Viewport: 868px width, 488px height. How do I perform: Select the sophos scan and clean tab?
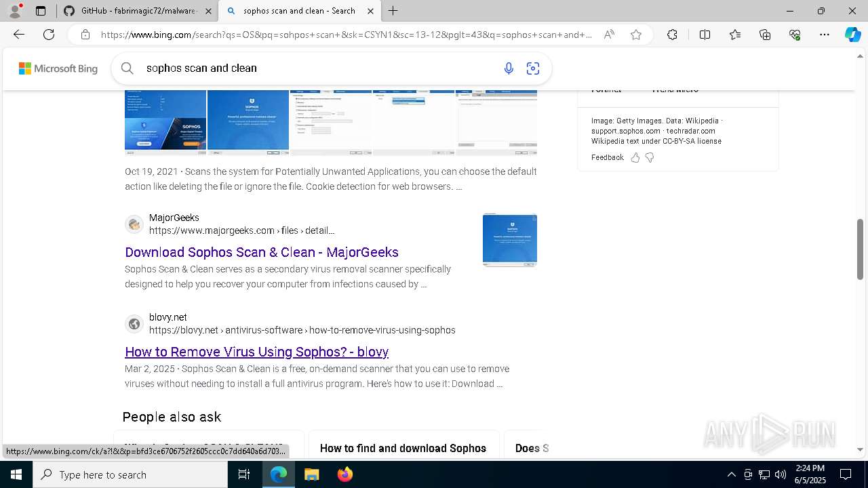pyautogui.click(x=300, y=11)
